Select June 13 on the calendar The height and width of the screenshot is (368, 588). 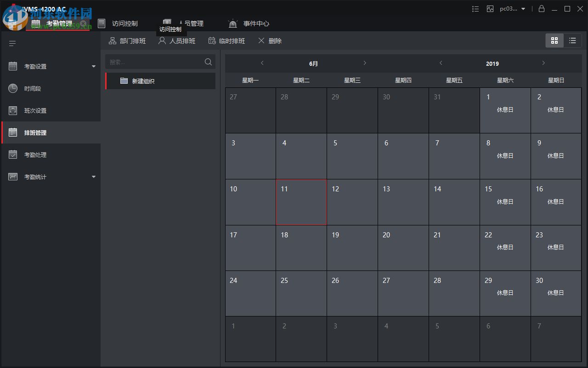[403, 202]
